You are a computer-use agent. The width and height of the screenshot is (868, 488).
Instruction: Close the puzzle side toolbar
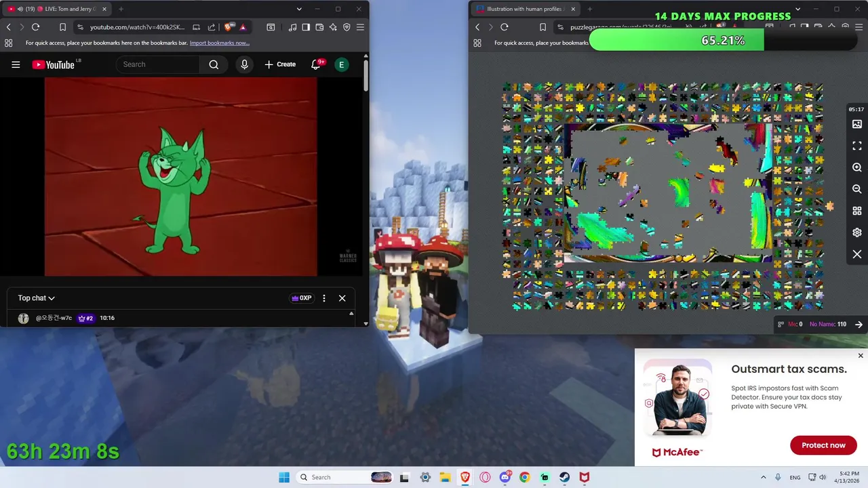coord(857,254)
